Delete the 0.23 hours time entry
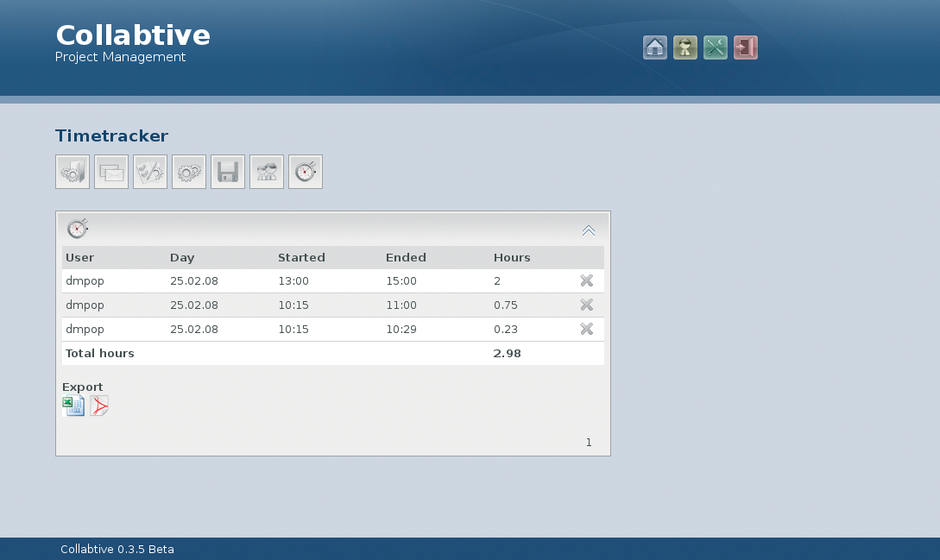The image size is (940, 560). tap(587, 329)
